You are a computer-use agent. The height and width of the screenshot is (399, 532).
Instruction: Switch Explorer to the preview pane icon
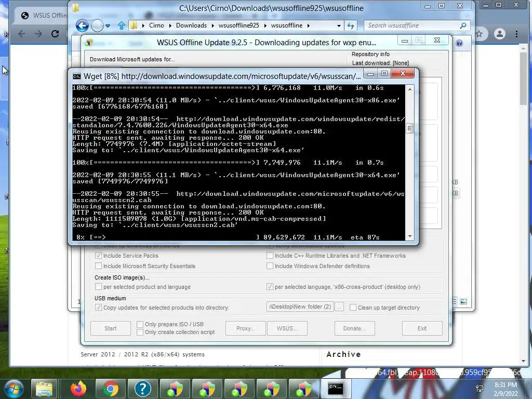463,301
